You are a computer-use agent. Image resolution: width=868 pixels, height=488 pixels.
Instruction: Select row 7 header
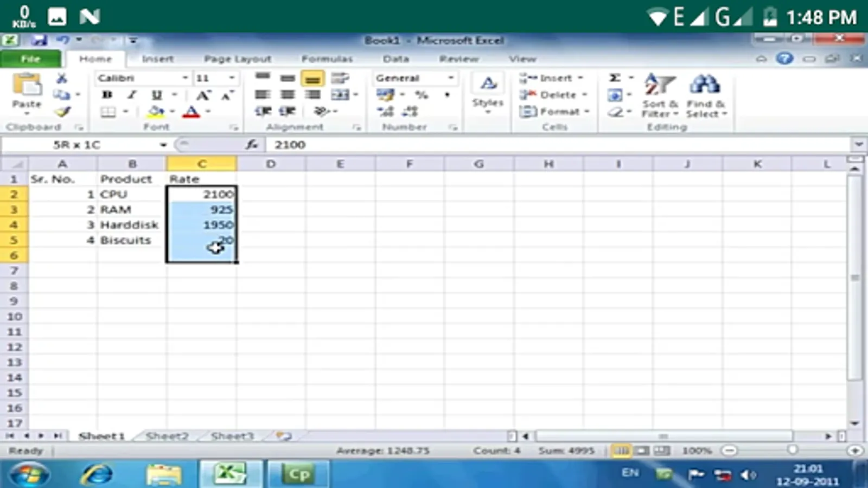click(14, 271)
